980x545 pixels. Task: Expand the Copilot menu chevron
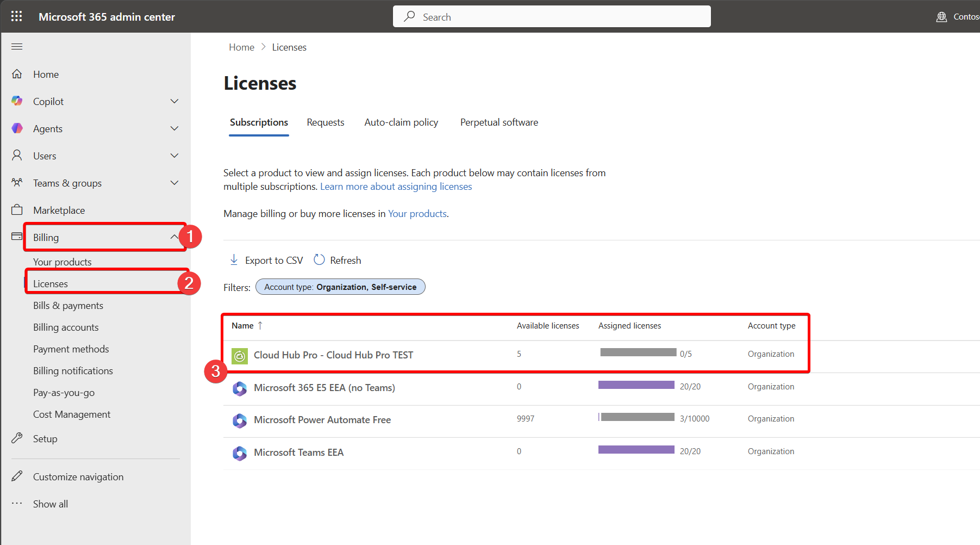pyautogui.click(x=174, y=101)
